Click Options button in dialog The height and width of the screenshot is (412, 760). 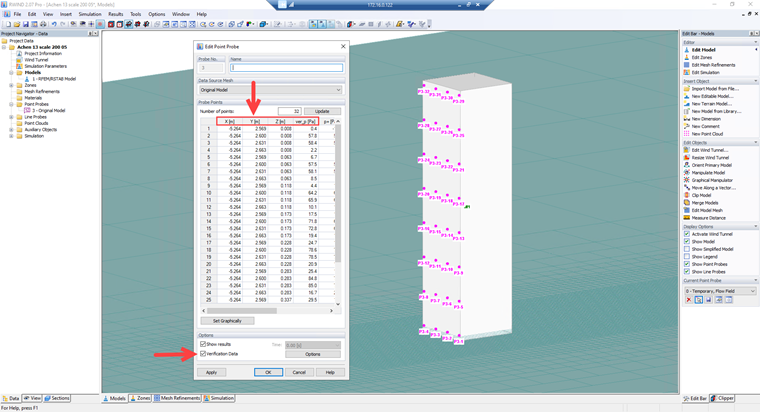coord(313,354)
